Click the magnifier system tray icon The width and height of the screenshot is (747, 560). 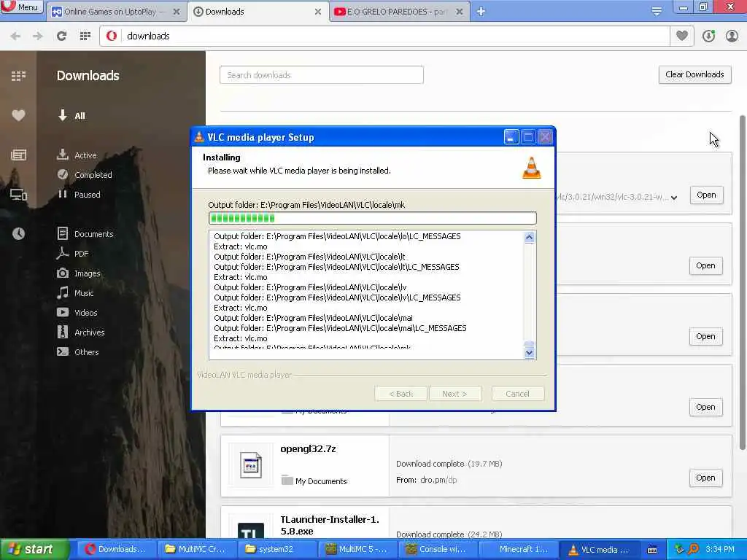point(693,549)
